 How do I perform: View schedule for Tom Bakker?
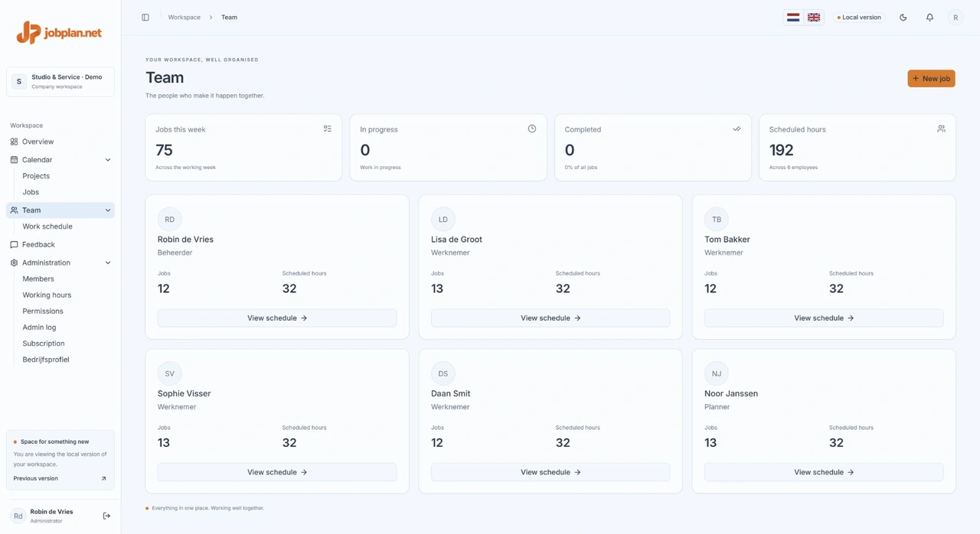pos(824,318)
